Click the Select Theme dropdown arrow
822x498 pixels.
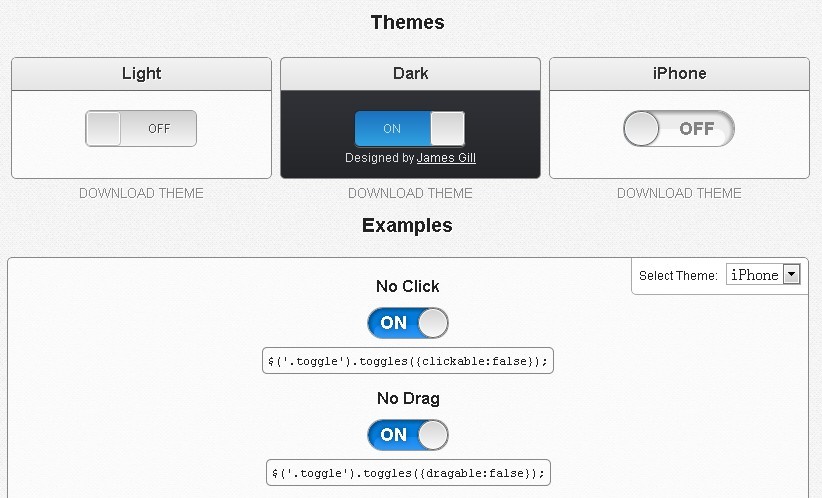point(792,275)
